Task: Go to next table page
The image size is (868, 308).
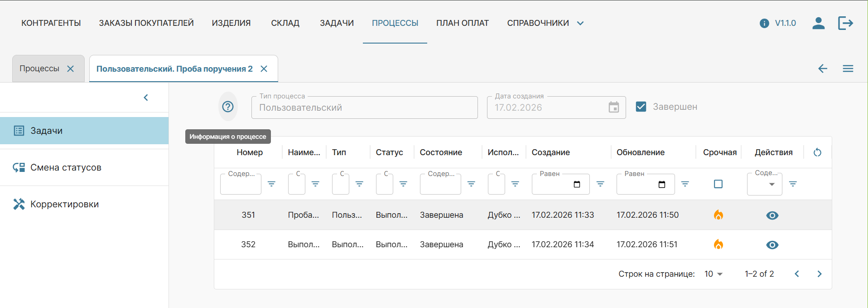Action: [819, 274]
